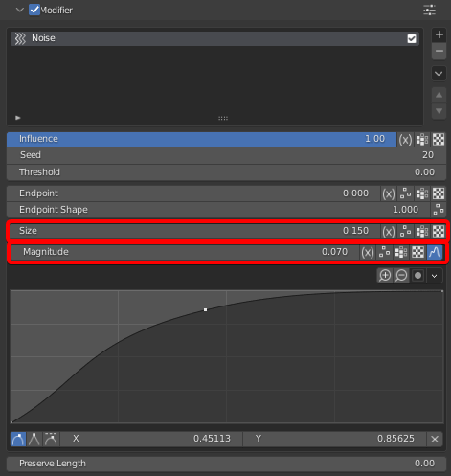Toggle Magnitude curve mapping icon

coord(435,252)
